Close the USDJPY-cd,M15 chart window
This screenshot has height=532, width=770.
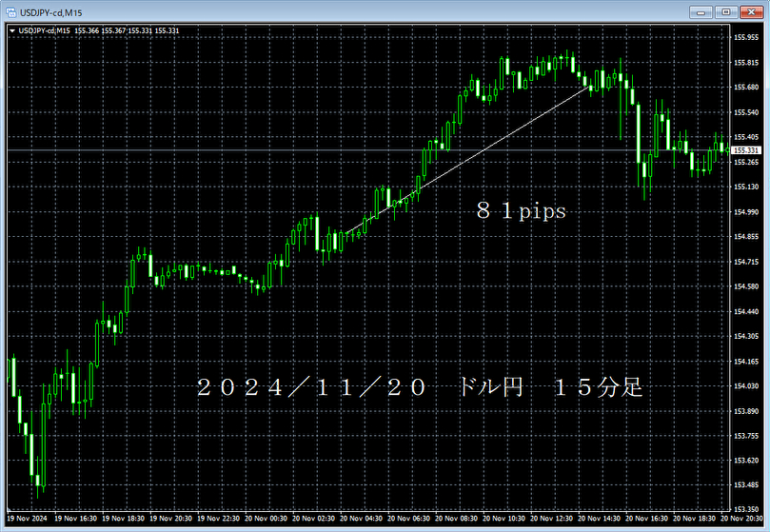[x=751, y=11]
